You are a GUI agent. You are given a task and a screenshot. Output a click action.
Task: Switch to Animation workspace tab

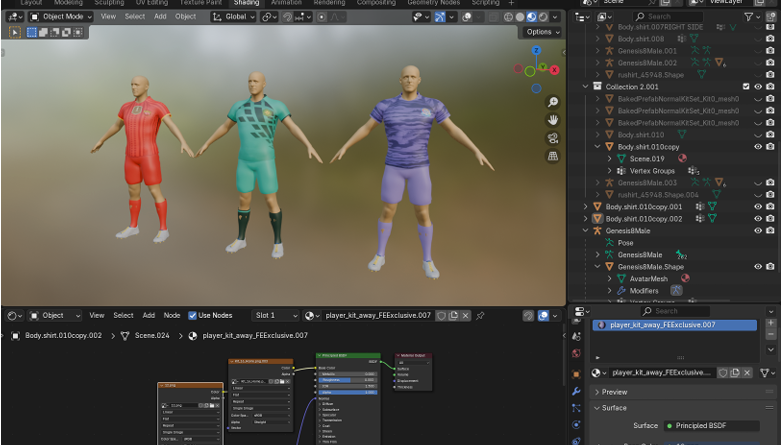coord(286,3)
